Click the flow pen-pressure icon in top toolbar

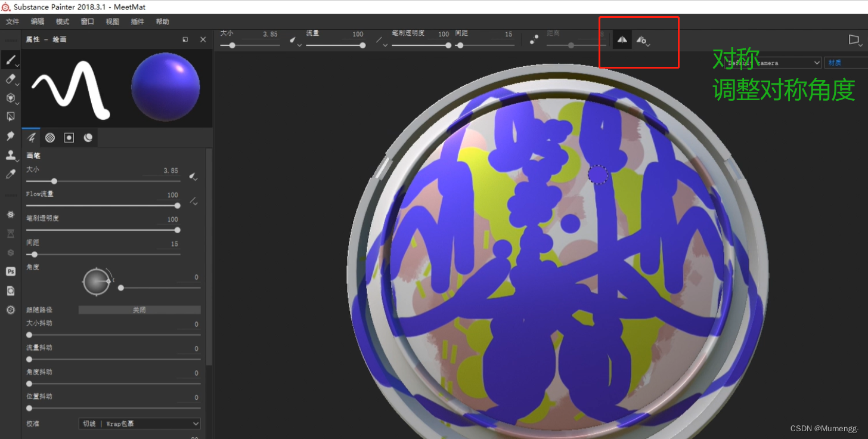click(x=380, y=40)
